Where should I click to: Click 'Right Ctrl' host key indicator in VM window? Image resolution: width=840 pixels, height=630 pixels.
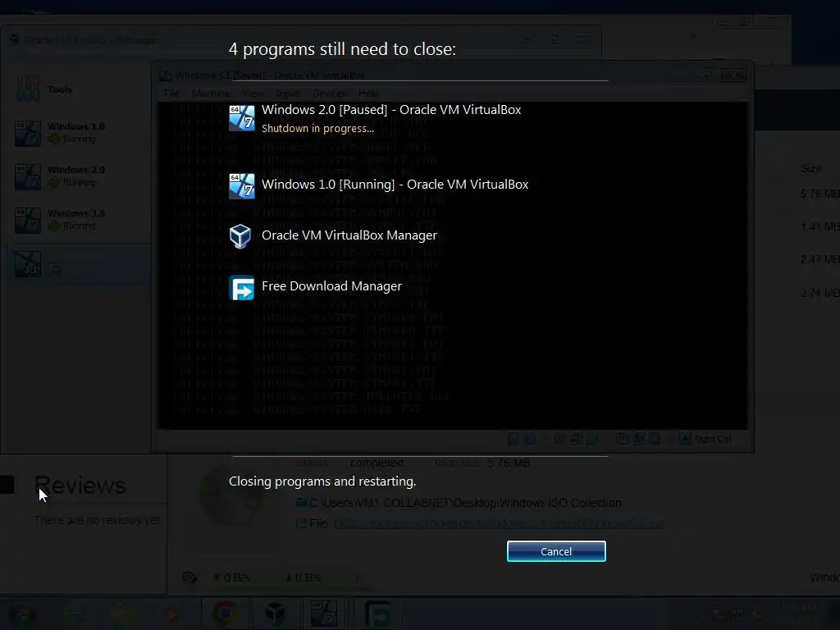[x=713, y=439]
